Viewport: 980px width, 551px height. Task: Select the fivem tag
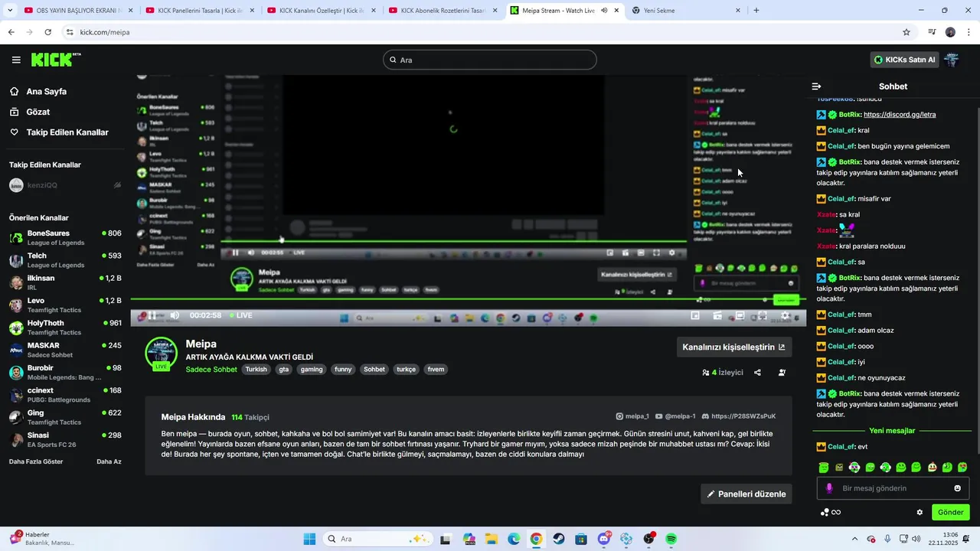pyautogui.click(x=436, y=370)
